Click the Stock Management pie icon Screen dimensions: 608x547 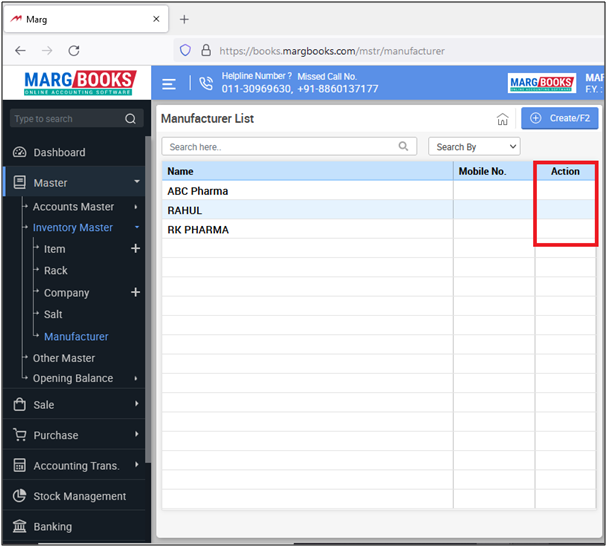click(19, 495)
